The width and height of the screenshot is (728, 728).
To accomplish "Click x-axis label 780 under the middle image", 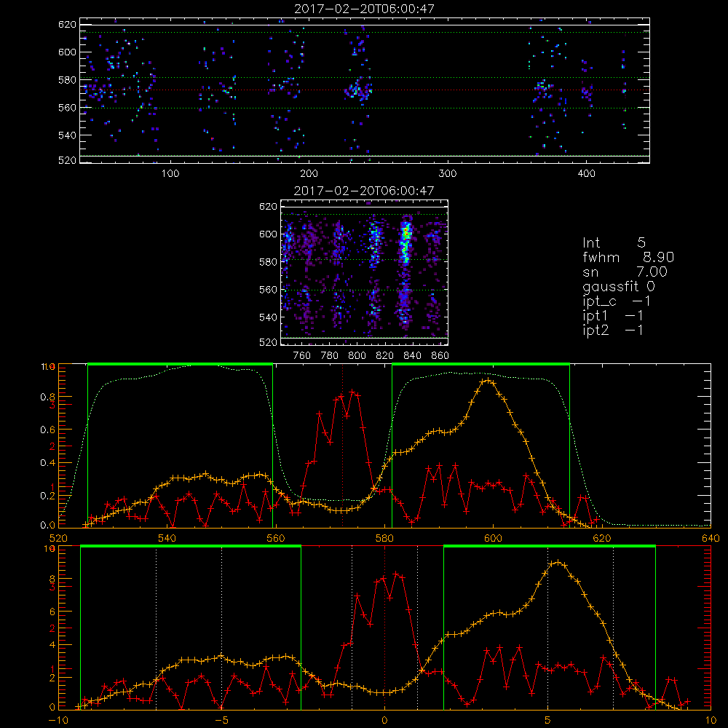I will pos(330,356).
